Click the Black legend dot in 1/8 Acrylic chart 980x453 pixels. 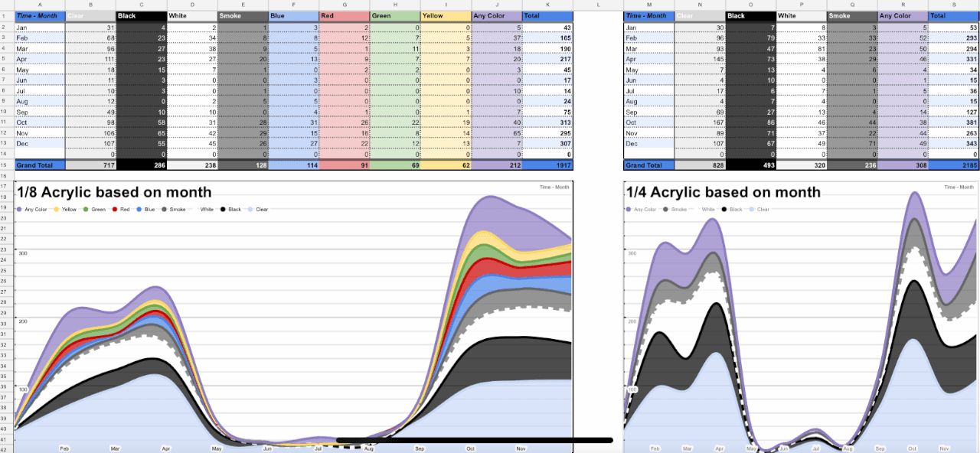(223, 209)
